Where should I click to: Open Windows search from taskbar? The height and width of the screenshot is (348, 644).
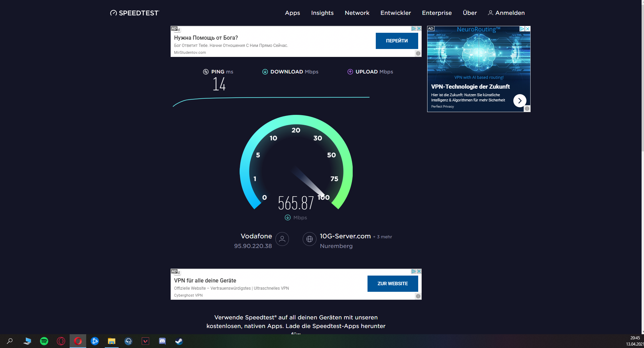10,341
